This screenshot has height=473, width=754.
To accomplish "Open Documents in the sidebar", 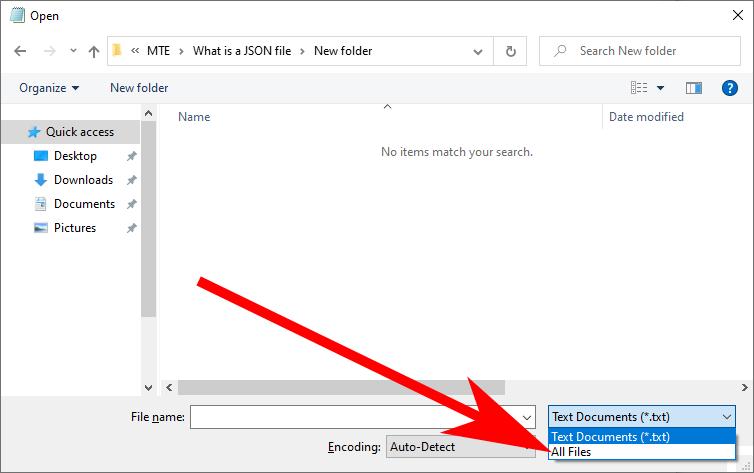I will tap(84, 204).
